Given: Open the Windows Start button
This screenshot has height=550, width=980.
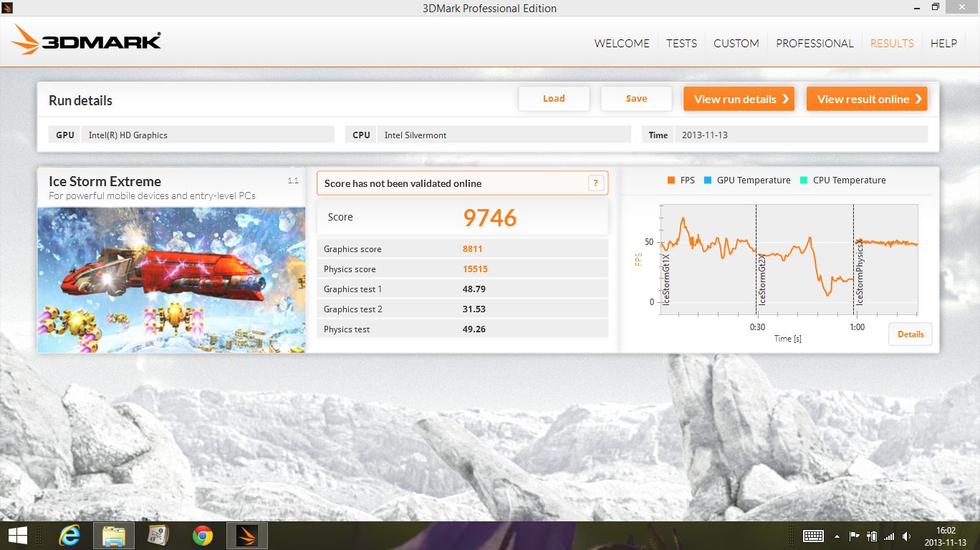Looking at the screenshot, I should (x=17, y=536).
